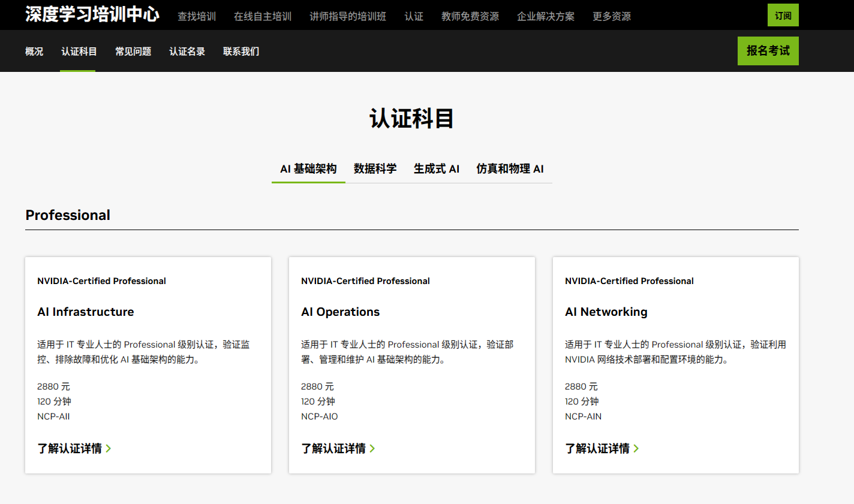Switch to the 仿真和物理 AI tab
The height and width of the screenshot is (504, 854).
click(510, 169)
